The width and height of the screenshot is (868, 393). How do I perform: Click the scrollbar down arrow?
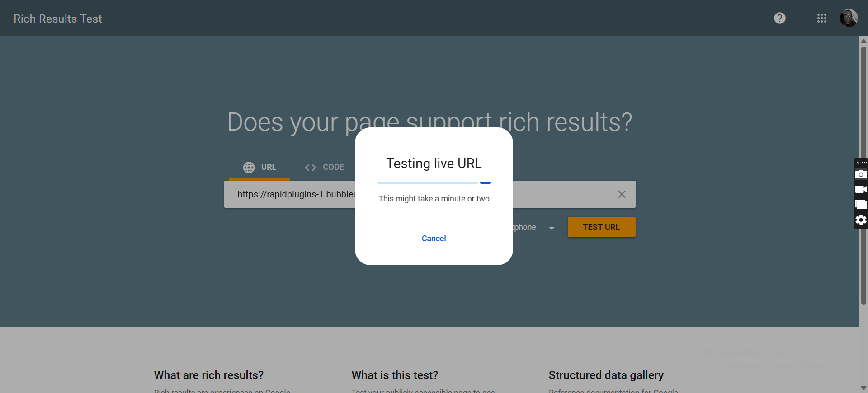[x=863, y=388]
